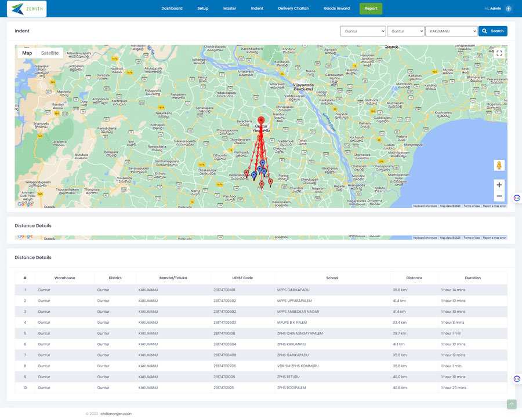Open the Guntur dropdown next to KAKUMANU
Image resolution: width=522 pixels, height=420 pixels.
pos(405,31)
